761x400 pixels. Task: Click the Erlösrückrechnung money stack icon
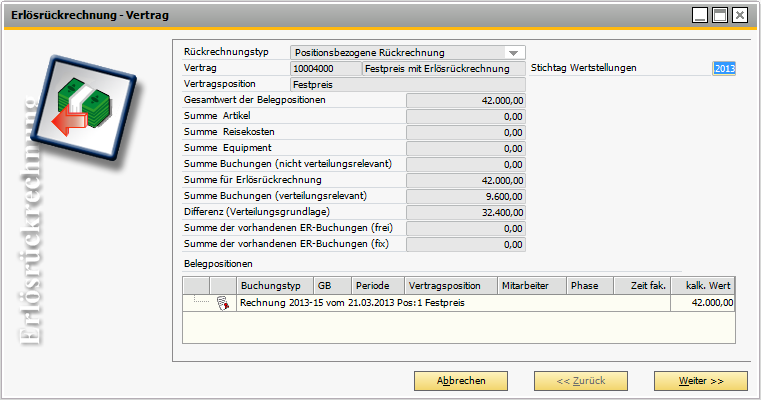pyautogui.click(x=85, y=110)
